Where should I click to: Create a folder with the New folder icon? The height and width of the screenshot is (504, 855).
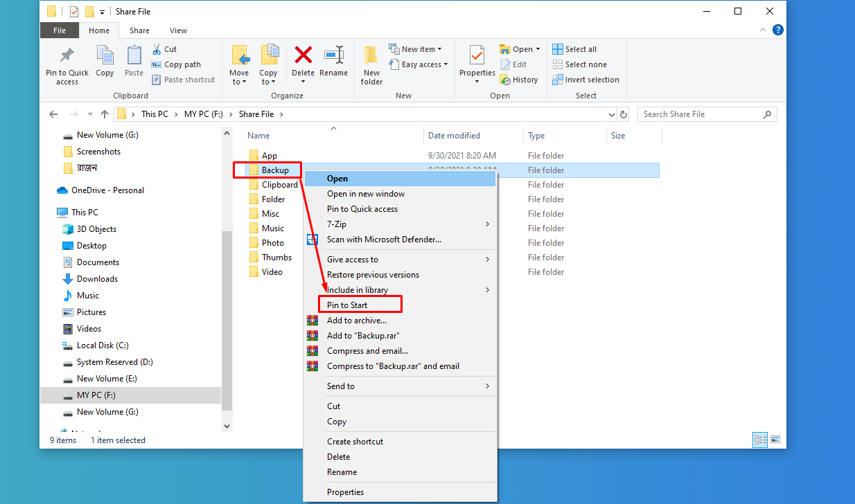tap(371, 65)
